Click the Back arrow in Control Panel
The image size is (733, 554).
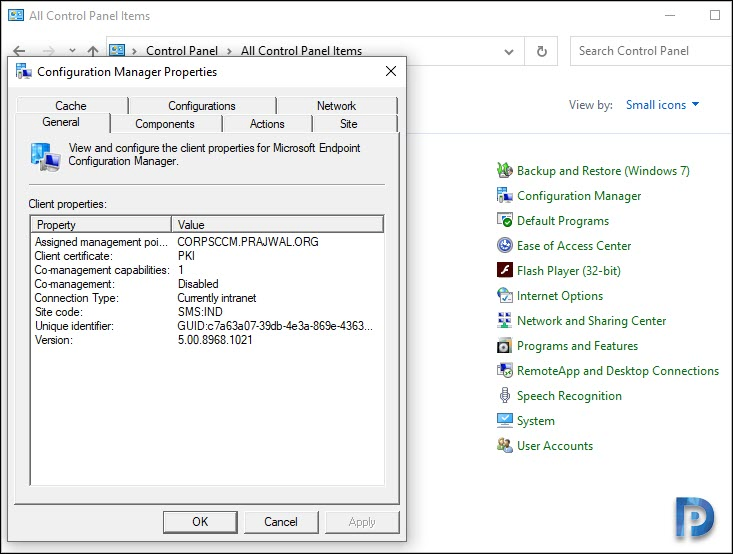[x=19, y=50]
